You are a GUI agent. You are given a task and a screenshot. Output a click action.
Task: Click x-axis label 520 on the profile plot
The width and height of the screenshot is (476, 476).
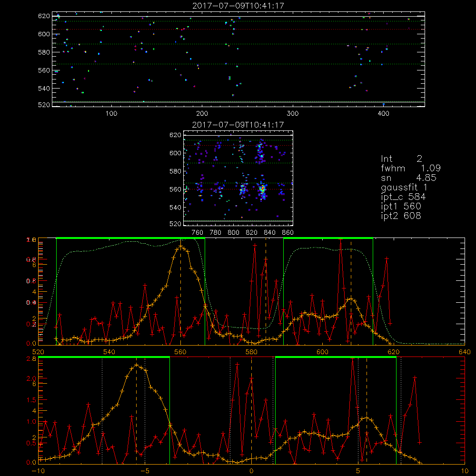tap(38, 352)
